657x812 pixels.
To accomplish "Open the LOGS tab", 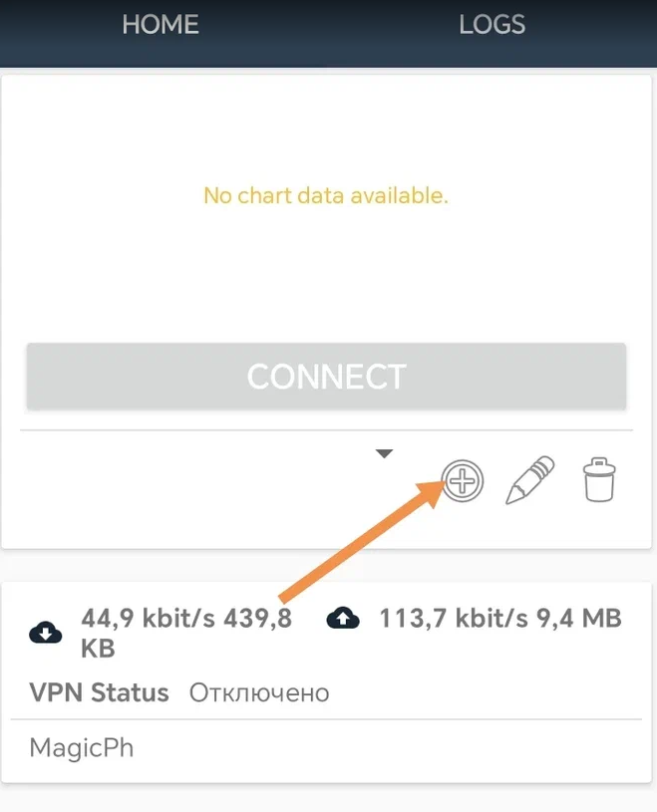I will click(493, 24).
